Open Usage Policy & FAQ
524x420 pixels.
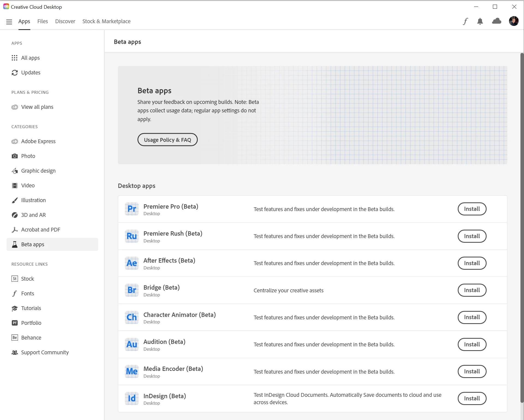167,140
